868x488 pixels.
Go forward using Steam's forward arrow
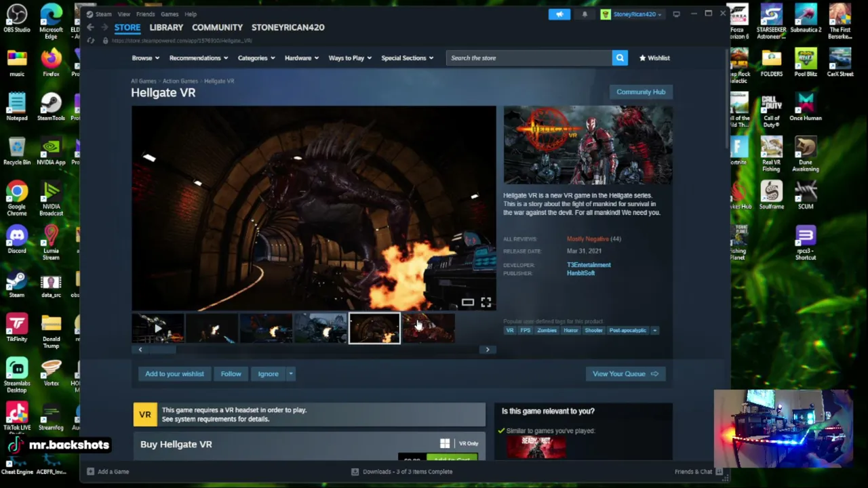coord(104,27)
